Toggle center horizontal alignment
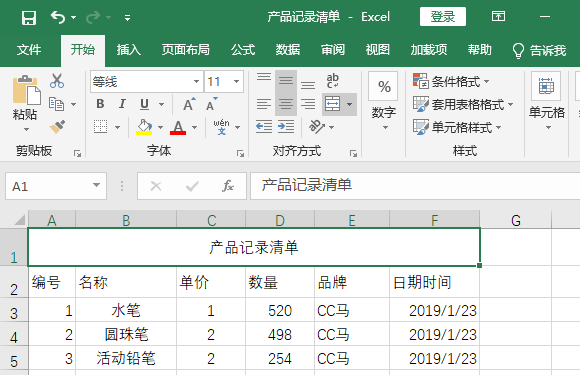Screen dimensions: 580x375 [x=286, y=104]
